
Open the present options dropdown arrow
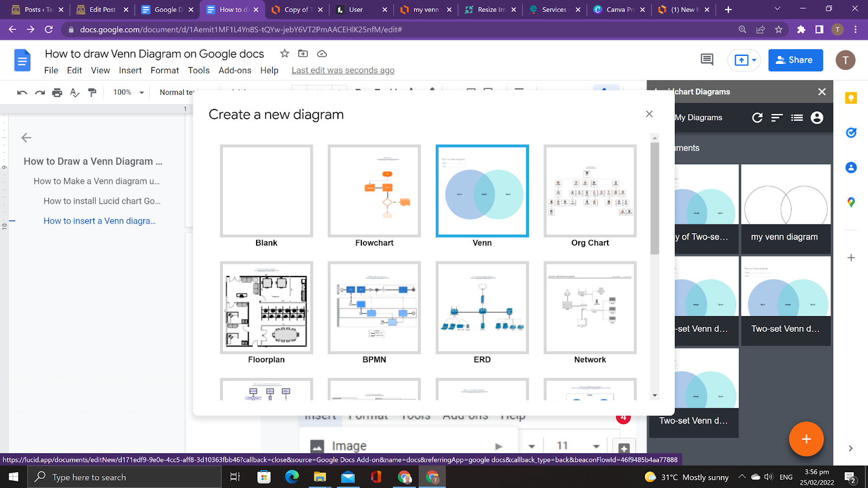(x=754, y=60)
